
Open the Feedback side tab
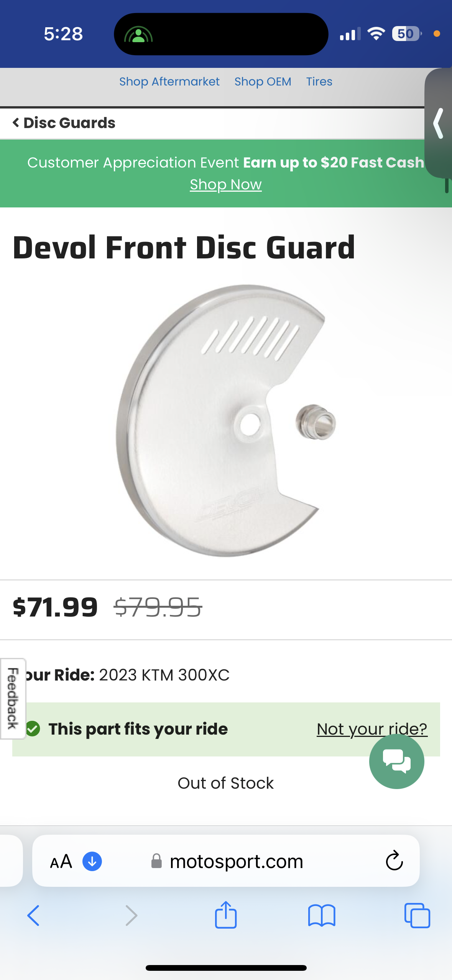coord(13,699)
